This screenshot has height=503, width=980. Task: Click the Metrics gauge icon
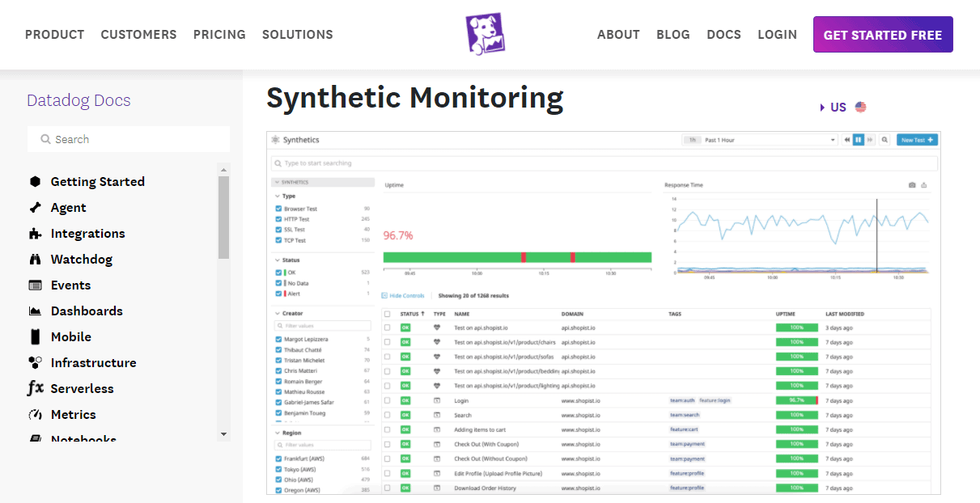35,415
